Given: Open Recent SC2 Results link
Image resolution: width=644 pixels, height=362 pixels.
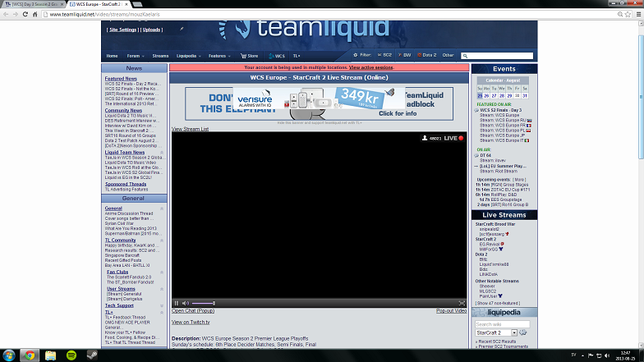Looking at the screenshot, I should tap(497, 341).
